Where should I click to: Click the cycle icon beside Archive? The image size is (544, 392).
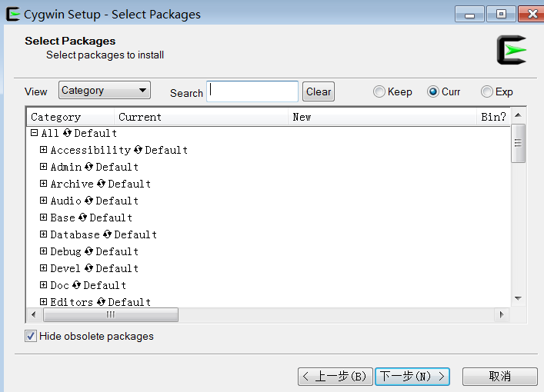pos(102,184)
